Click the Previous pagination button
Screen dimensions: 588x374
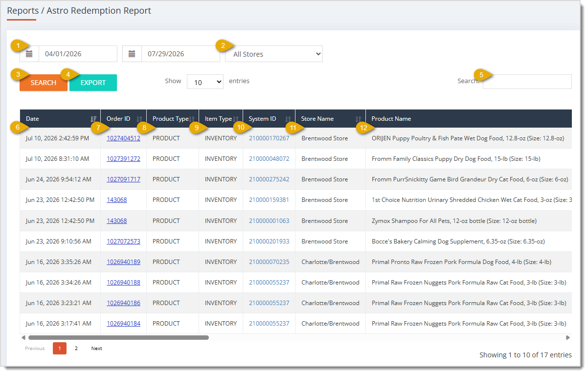tap(35, 348)
